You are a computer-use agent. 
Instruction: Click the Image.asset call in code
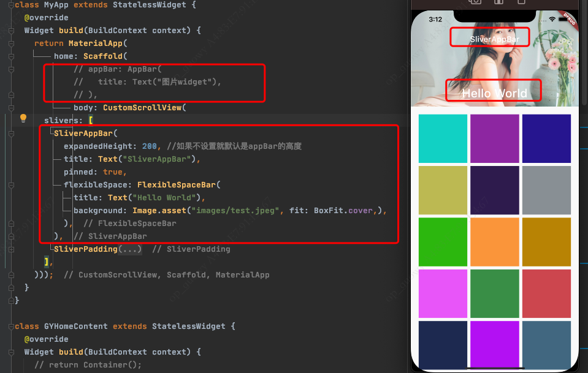pyautogui.click(x=159, y=211)
